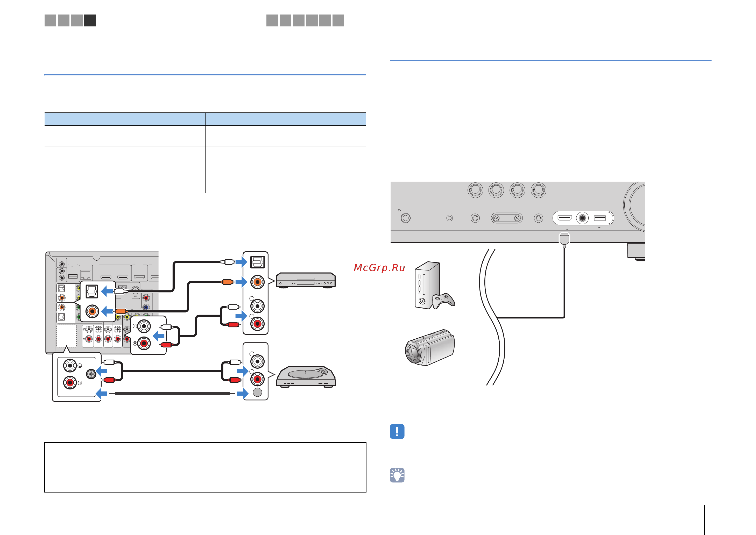The width and height of the screenshot is (756, 535).
Task: Click the front panel USB port
Action: click(600, 218)
